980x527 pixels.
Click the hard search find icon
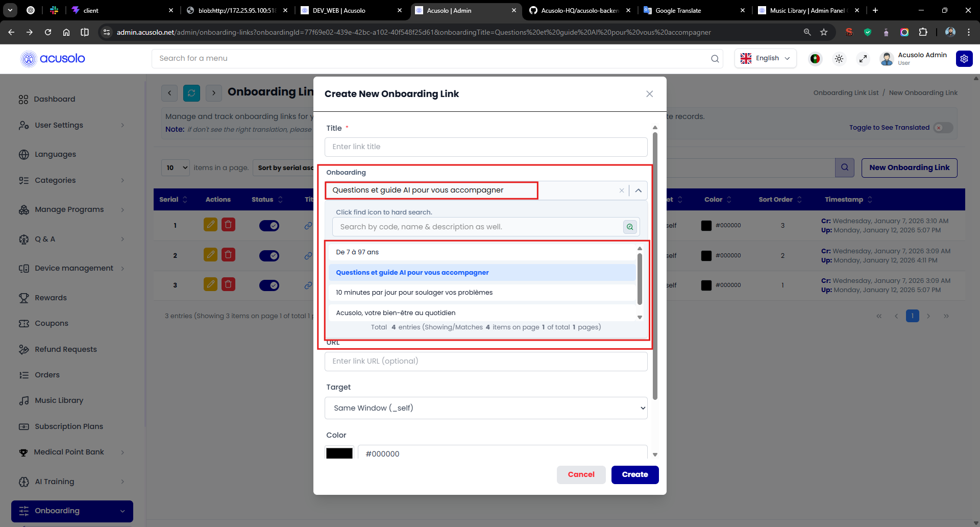click(630, 227)
